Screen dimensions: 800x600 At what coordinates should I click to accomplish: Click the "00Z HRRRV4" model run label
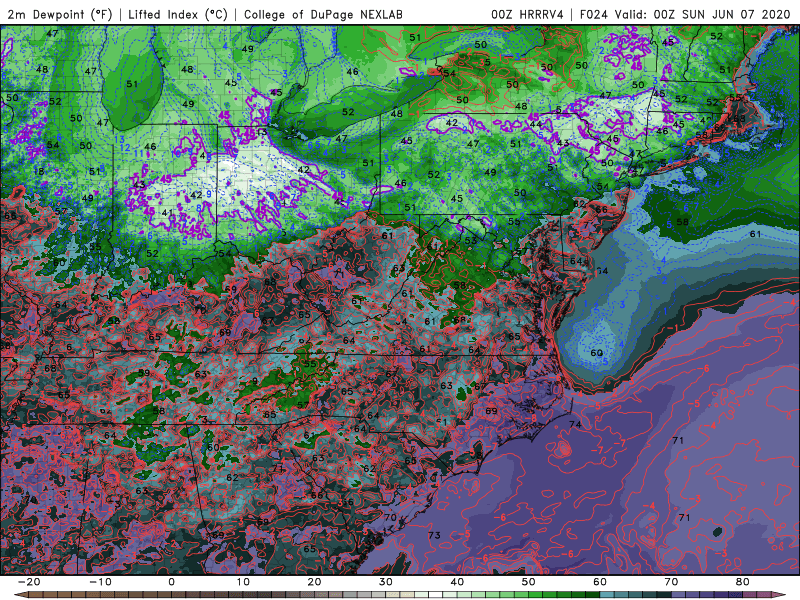[x=527, y=14]
